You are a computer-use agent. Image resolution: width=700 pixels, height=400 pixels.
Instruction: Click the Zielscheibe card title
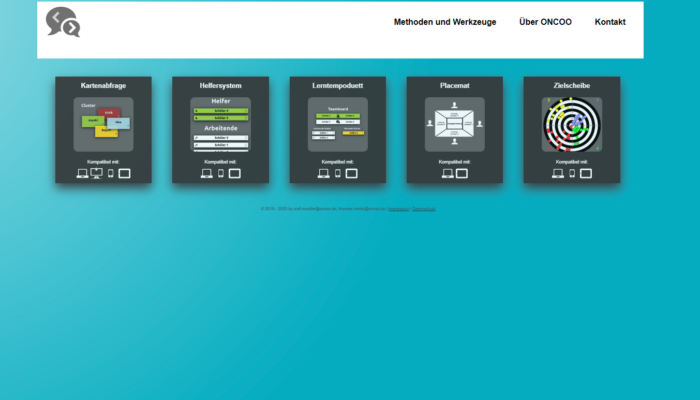572,86
